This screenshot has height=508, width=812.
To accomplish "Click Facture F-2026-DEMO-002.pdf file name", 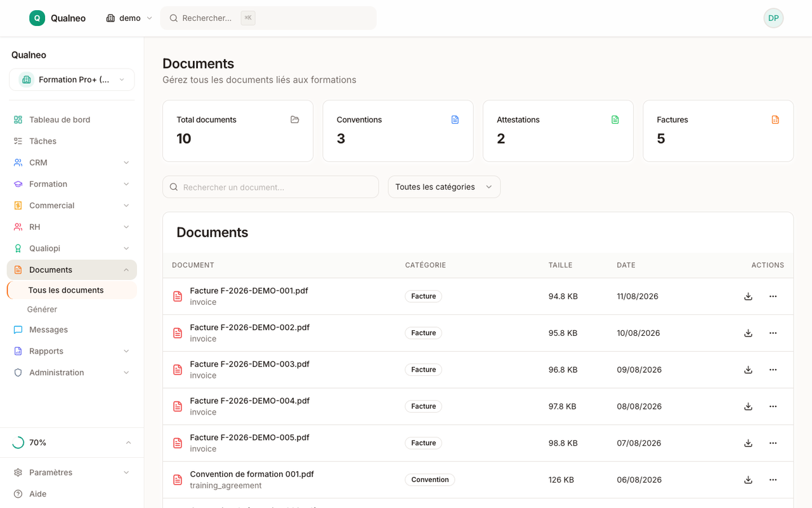I will click(250, 328).
